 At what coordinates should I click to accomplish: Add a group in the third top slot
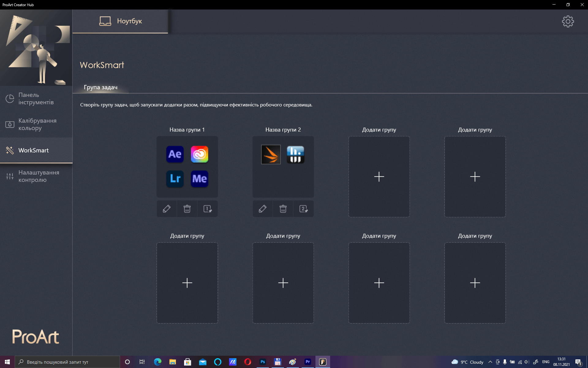coord(379,177)
